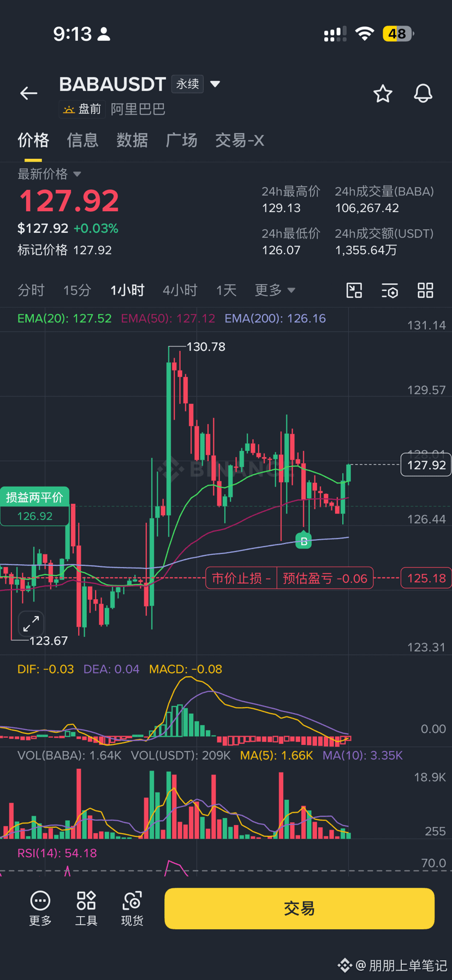452x980 pixels.
Task: Tap the 预估盈亏 -0.06 label
Action: click(x=325, y=578)
